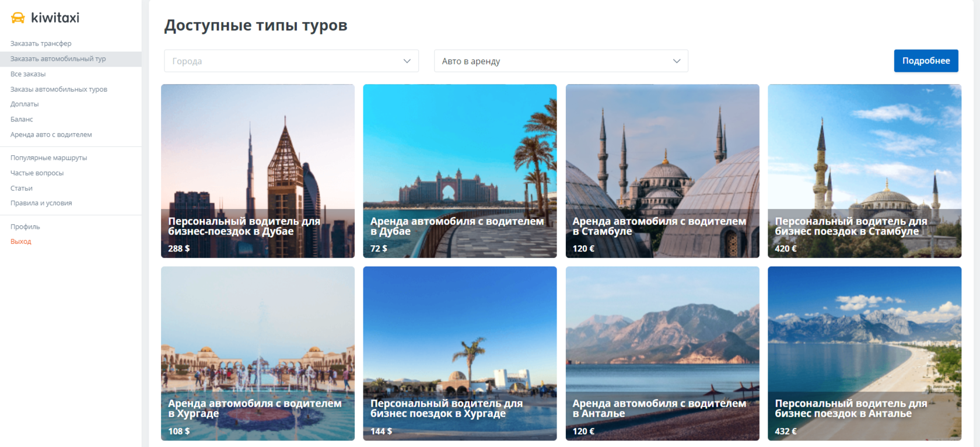980x447 pixels.
Task: Open Заказать трансфер in sidebar
Action: (41, 44)
